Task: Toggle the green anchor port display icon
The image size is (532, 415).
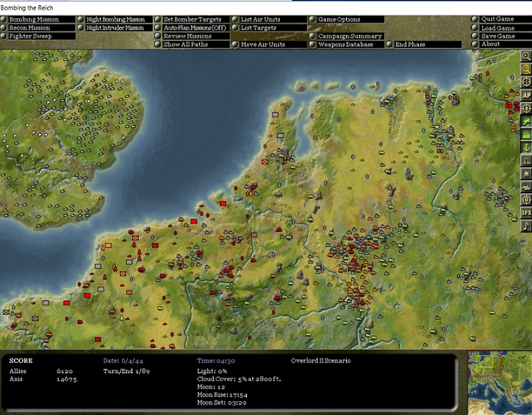Action: point(526,148)
